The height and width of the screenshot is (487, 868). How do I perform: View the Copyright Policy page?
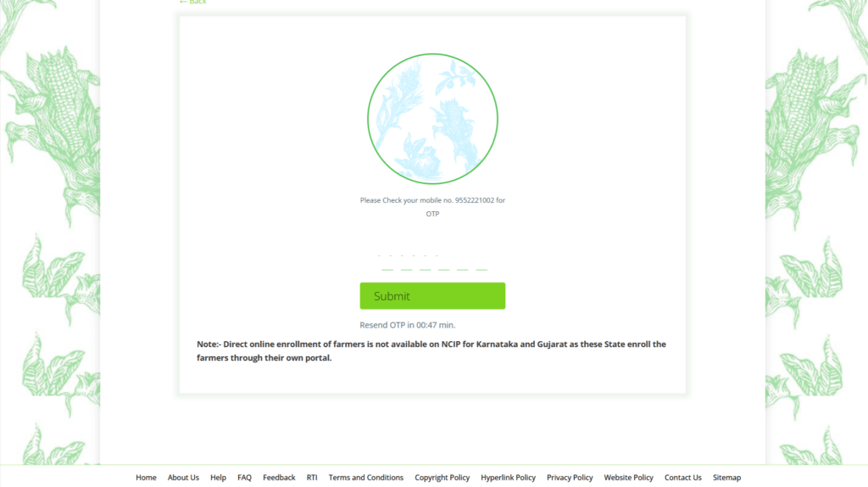(x=442, y=477)
